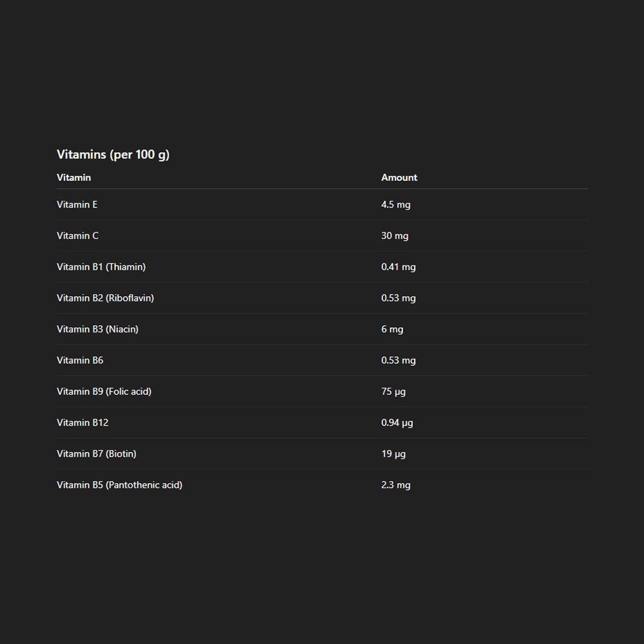
Task: Click the 0.41 mg amount value
Action: click(398, 267)
